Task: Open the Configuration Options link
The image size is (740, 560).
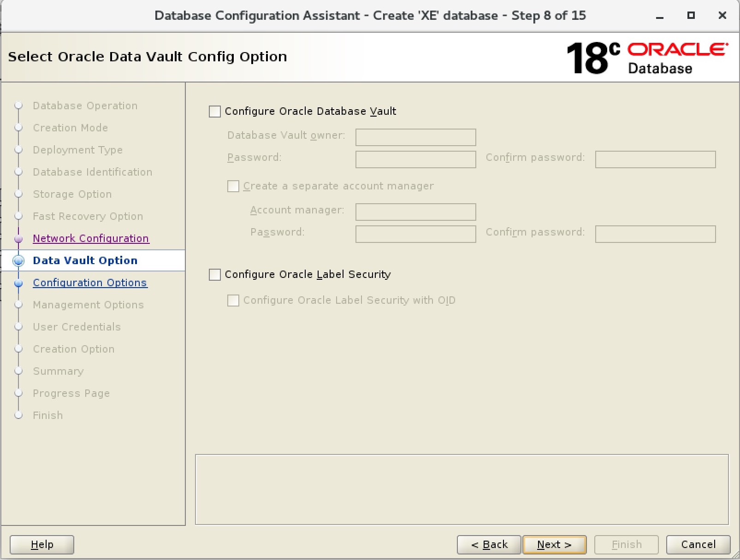Action: point(90,283)
